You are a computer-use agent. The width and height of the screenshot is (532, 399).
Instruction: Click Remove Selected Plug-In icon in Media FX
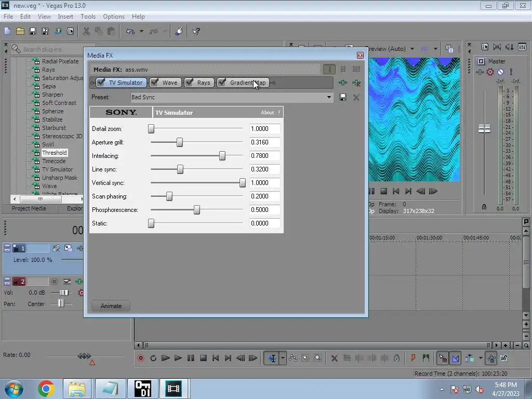click(x=356, y=83)
